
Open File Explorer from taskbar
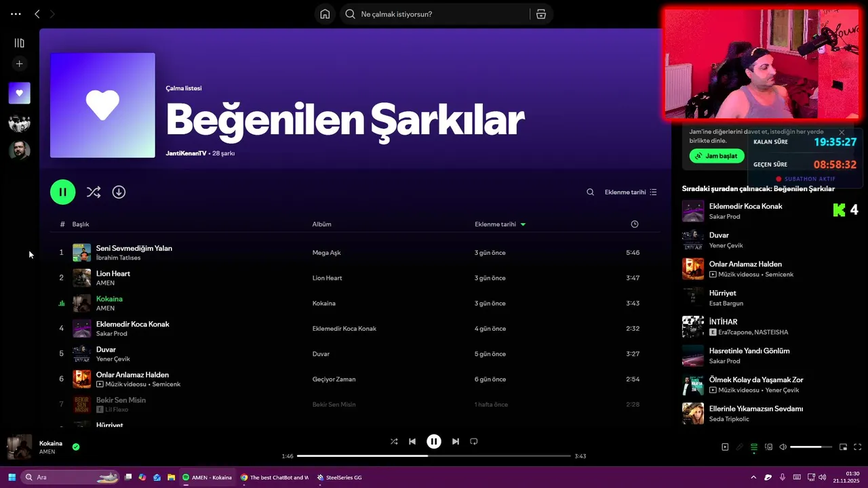coord(172,477)
